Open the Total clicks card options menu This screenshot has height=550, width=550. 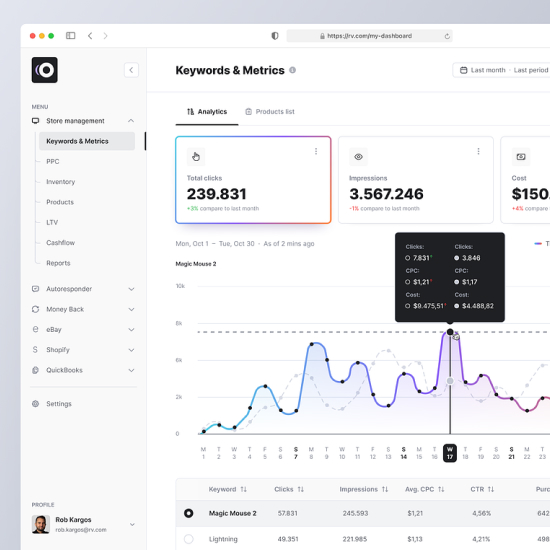coord(316,151)
